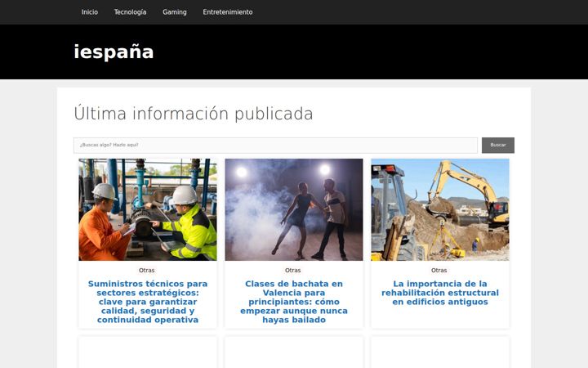Focus the '¿Buscas algo? Hazlo aquí!' search field
This screenshot has height=368, width=588.
[x=275, y=146]
